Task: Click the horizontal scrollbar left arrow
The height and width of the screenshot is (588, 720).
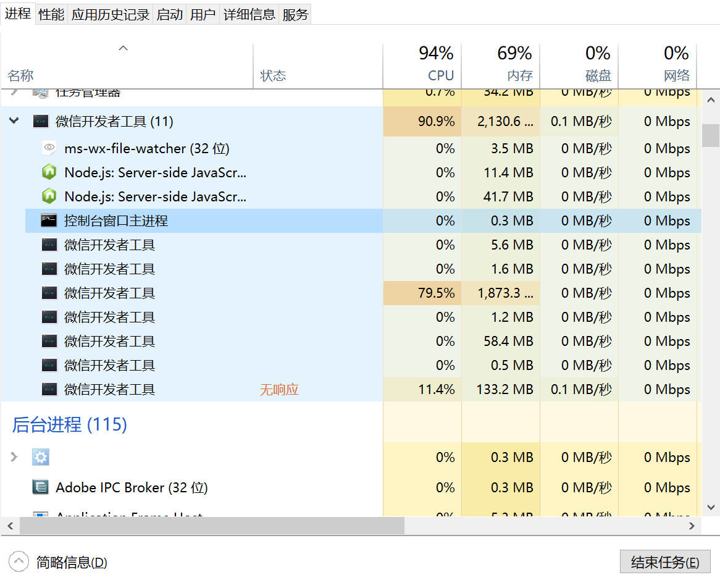Action: click(x=10, y=526)
